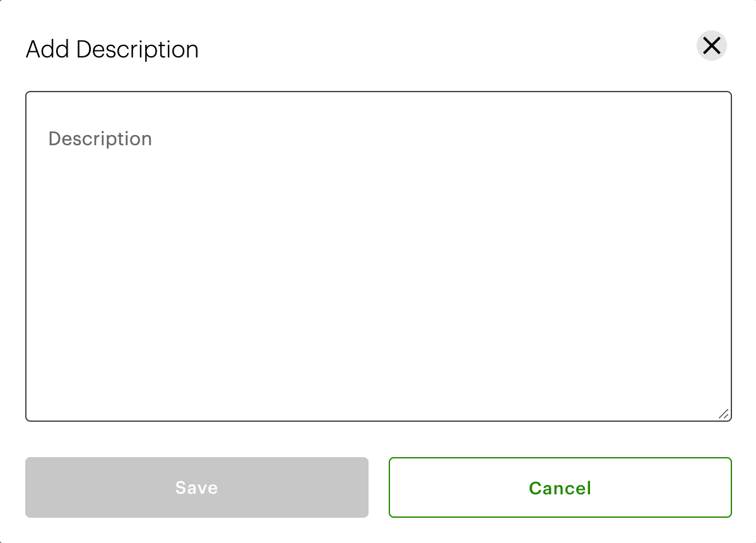Click the Cancel button

(560, 487)
